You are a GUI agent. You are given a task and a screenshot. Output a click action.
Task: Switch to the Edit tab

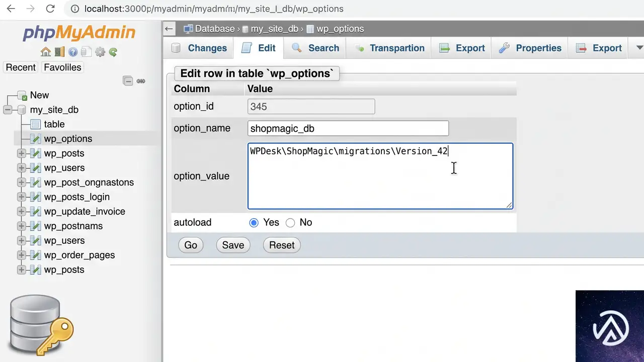pos(259,48)
